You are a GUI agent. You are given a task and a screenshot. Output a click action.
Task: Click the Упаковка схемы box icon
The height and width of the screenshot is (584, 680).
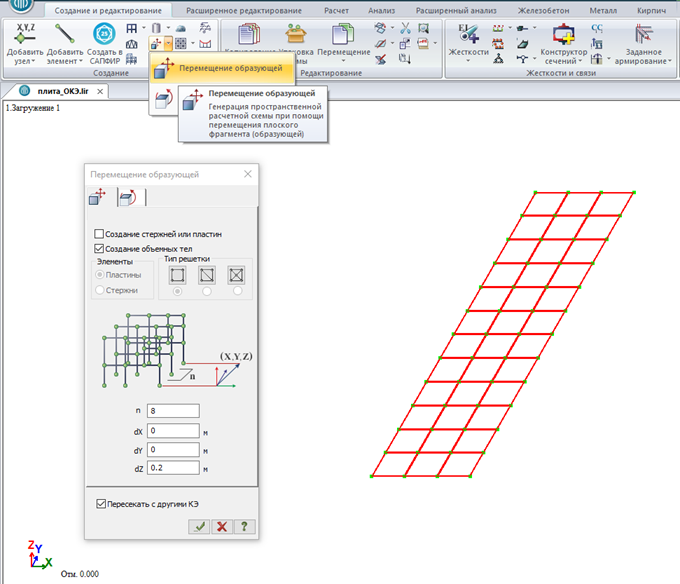point(296,34)
